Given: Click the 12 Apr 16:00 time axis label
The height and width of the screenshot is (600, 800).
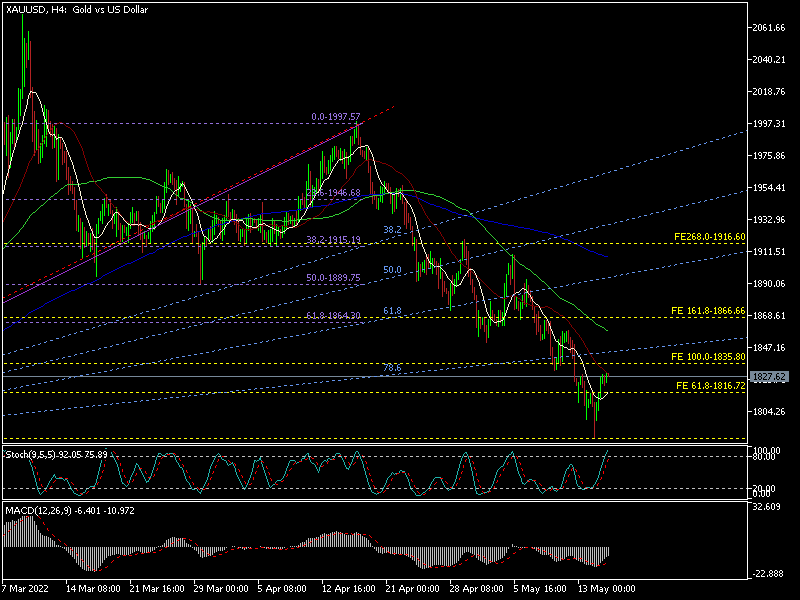Looking at the screenshot, I should click(347, 589).
